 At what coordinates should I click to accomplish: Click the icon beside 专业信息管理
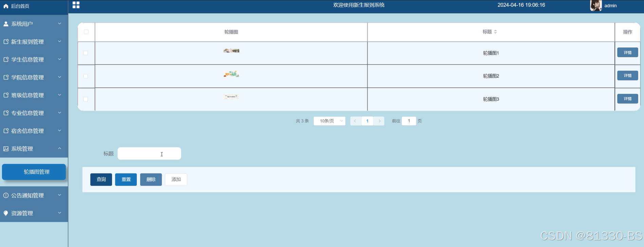point(6,113)
